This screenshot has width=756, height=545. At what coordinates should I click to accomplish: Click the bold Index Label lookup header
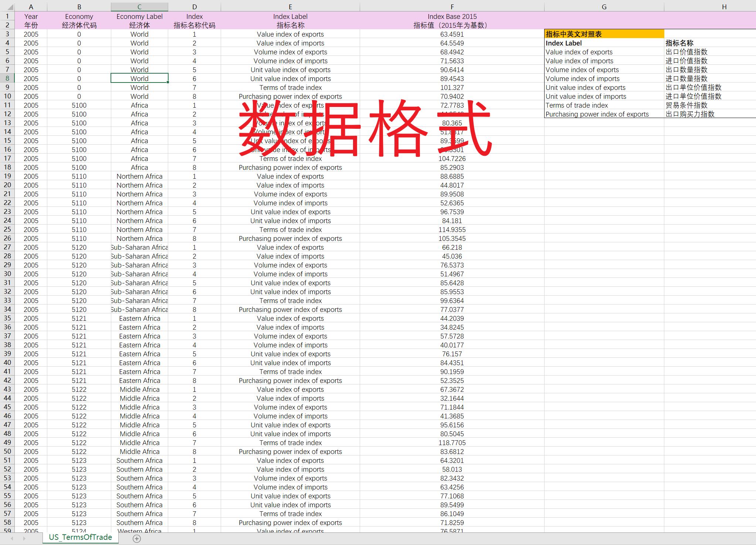564,43
